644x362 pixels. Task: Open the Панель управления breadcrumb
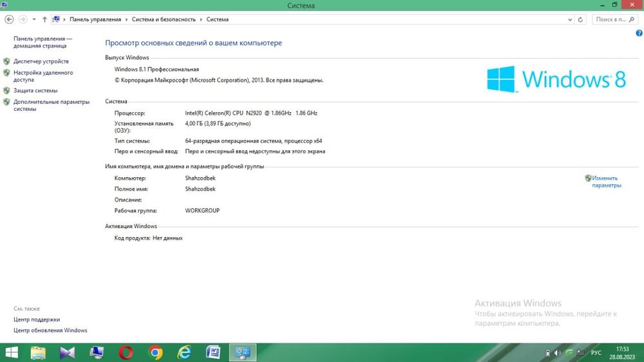(x=95, y=19)
